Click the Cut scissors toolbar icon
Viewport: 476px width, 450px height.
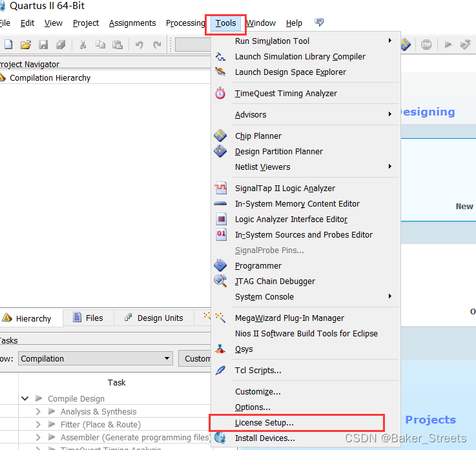click(83, 45)
